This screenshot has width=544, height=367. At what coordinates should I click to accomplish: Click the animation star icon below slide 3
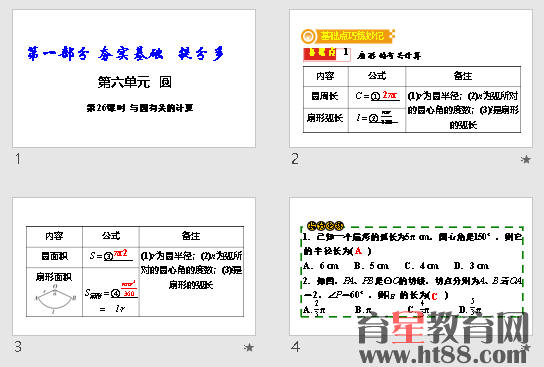[249, 347]
